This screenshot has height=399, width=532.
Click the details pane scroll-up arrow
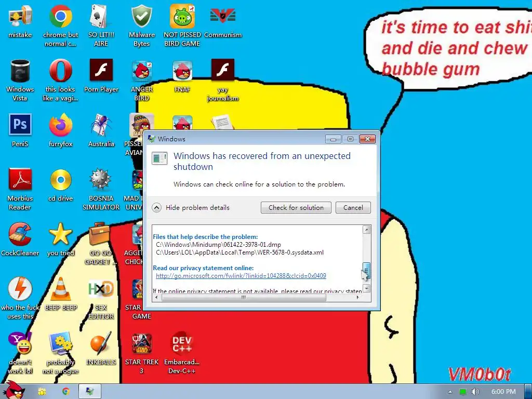[x=366, y=230]
